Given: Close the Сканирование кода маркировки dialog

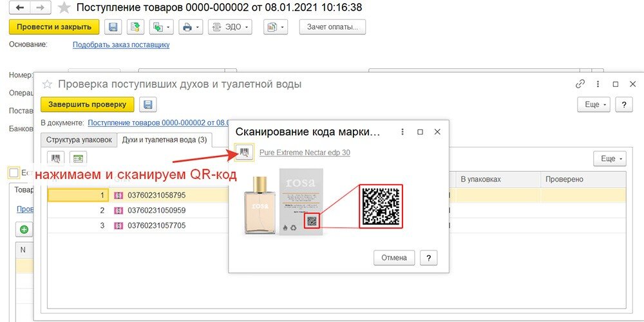Looking at the screenshot, I should tap(437, 132).
